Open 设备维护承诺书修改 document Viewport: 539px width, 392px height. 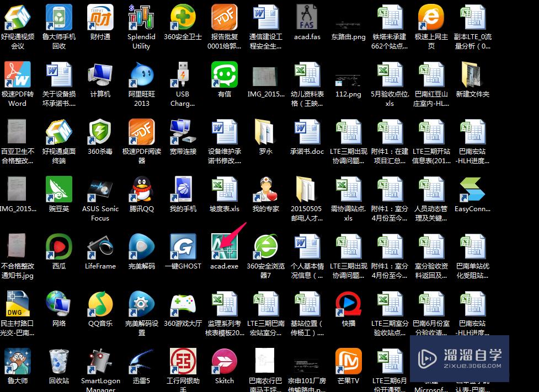224,132
